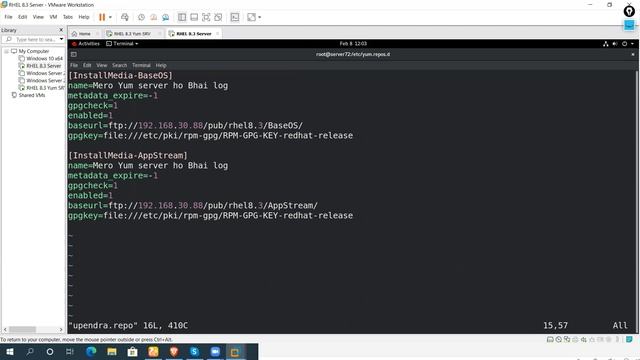Open terminal Edit menu
This screenshot has width=640, height=360.
click(87, 65)
